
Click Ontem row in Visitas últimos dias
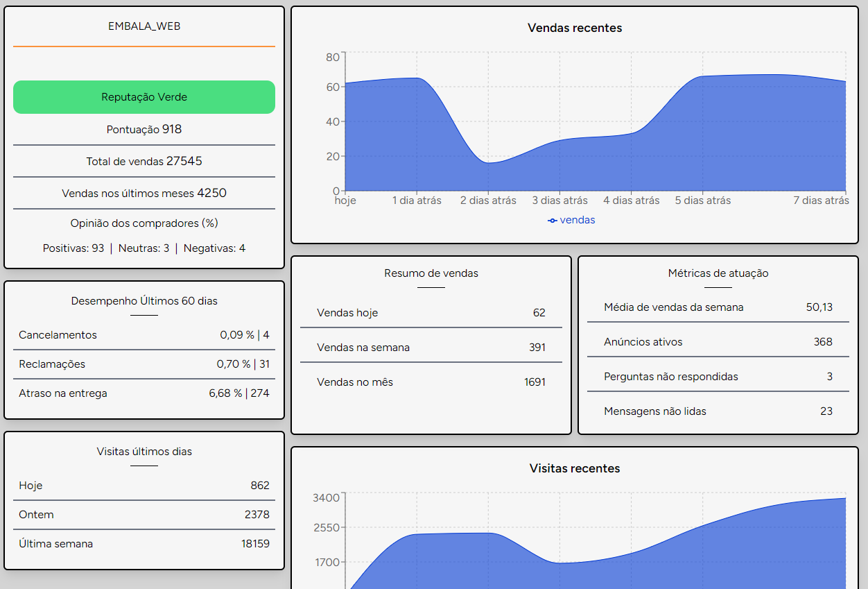pyautogui.click(x=144, y=515)
